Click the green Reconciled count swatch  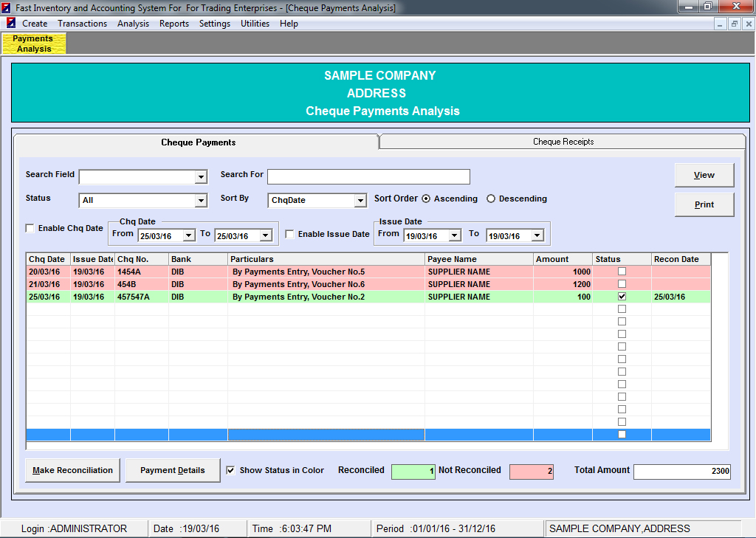[413, 472]
